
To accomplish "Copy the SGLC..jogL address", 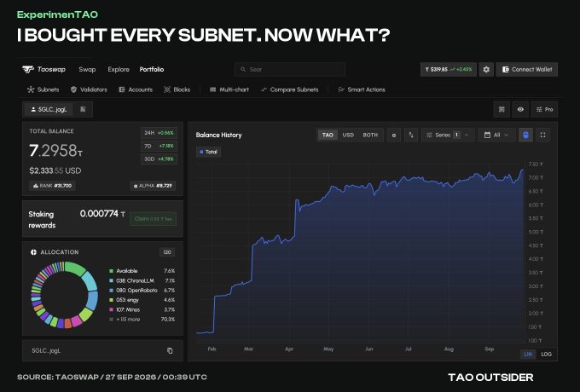I will coord(170,350).
